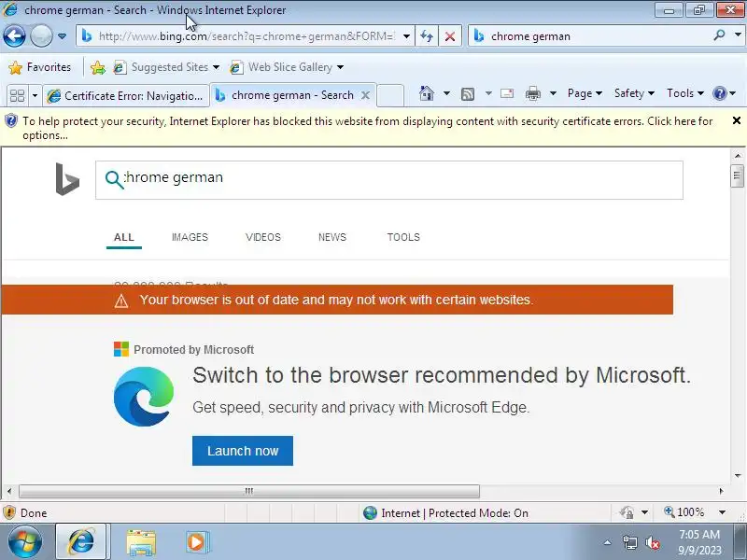The width and height of the screenshot is (747, 560).
Task: Click the Bing page search magnifier icon
Action: coord(114,179)
